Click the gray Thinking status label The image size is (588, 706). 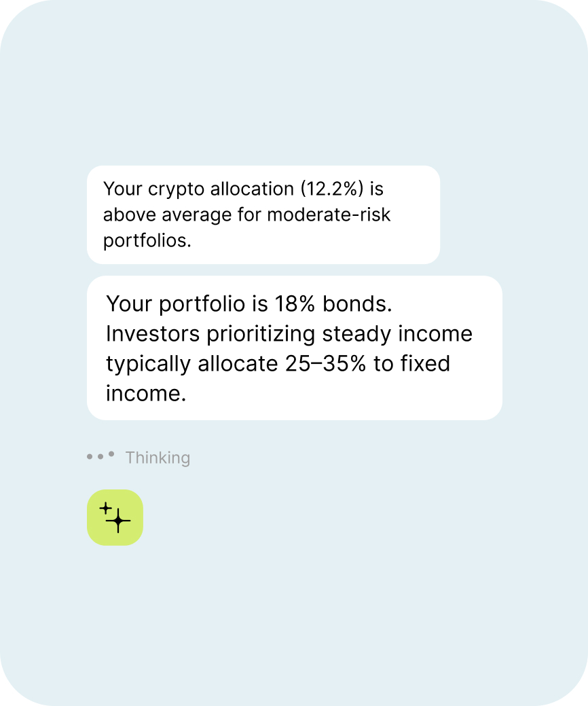[158, 458]
